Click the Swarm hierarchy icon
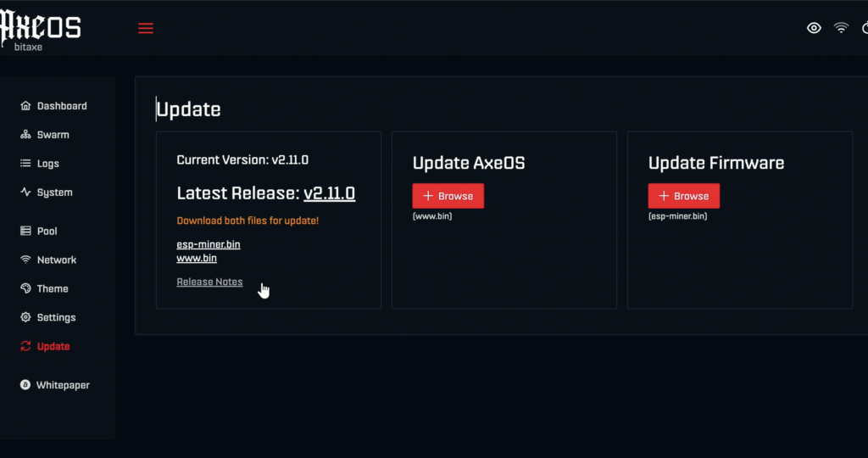Screen dimensions: 868x458 [25, 134]
